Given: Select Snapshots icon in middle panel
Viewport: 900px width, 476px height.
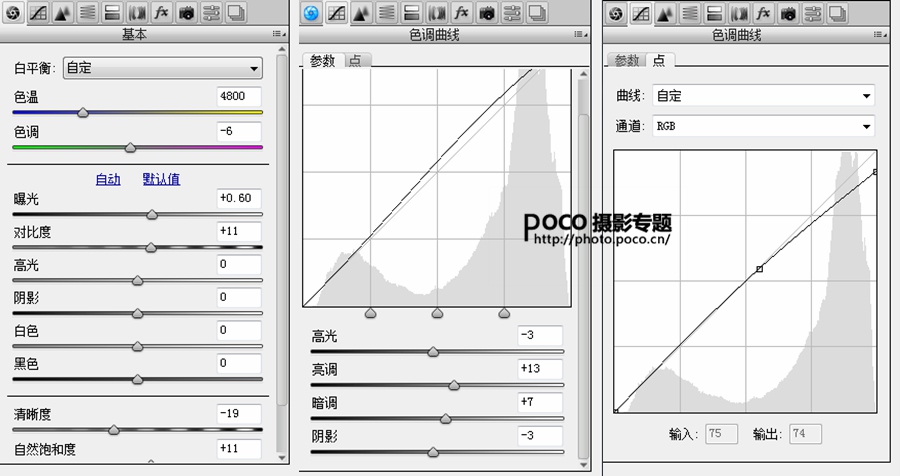Looking at the screenshot, I should click(537, 13).
